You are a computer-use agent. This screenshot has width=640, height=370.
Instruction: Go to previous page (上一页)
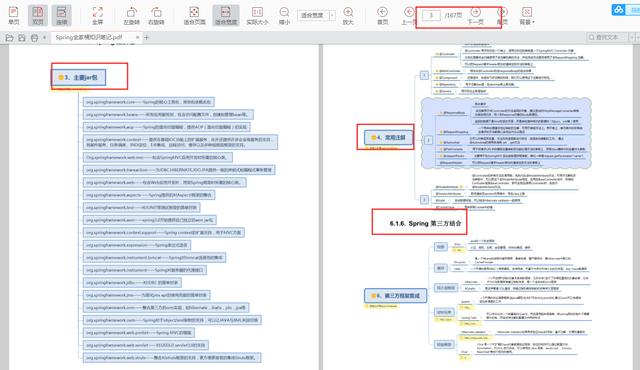[408, 16]
